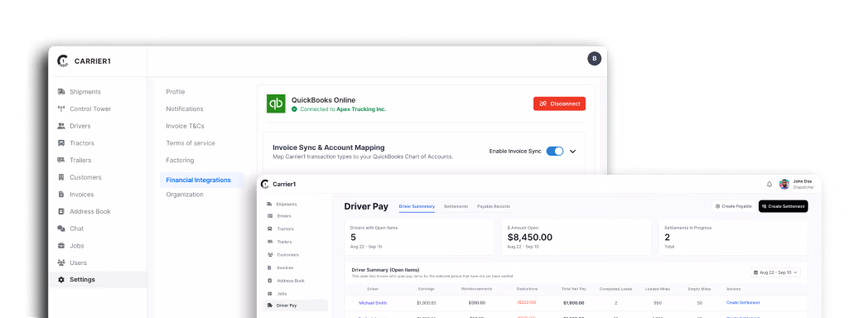This screenshot has height=318, width=868.
Task: Click the Completed Loads column header
Action: point(615,289)
